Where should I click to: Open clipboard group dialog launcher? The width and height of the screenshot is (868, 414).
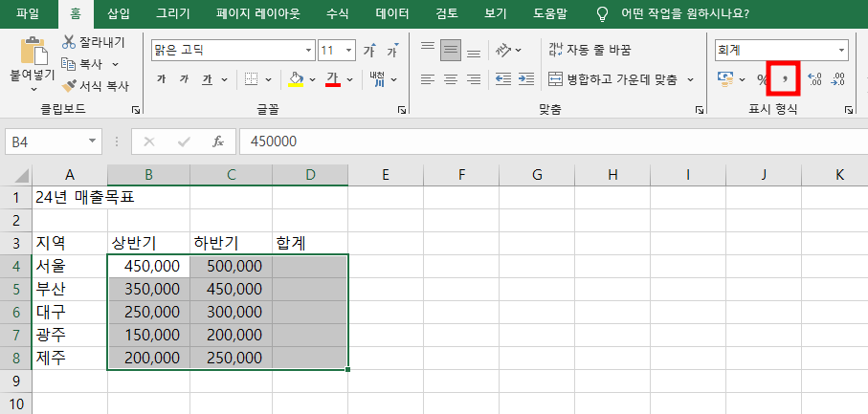point(136,111)
